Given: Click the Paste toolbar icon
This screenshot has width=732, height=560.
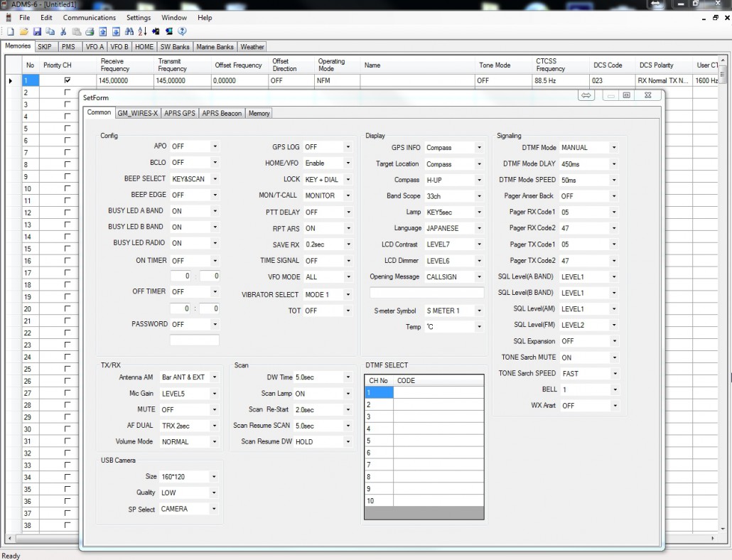Looking at the screenshot, I should [x=77, y=31].
